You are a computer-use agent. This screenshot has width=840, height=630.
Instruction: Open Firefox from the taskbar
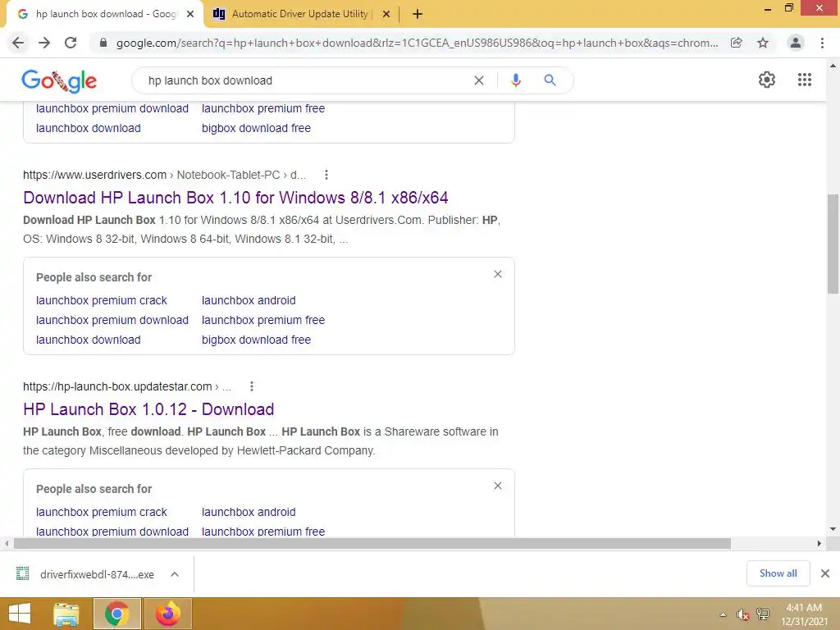168,614
